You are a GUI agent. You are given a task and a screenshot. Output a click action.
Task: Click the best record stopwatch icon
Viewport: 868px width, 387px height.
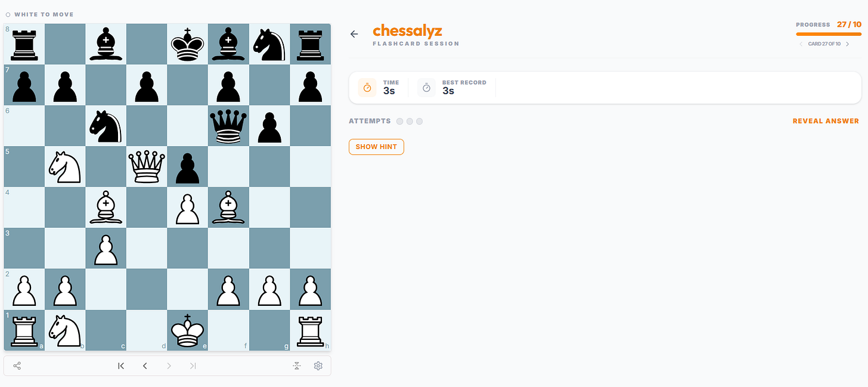click(426, 88)
